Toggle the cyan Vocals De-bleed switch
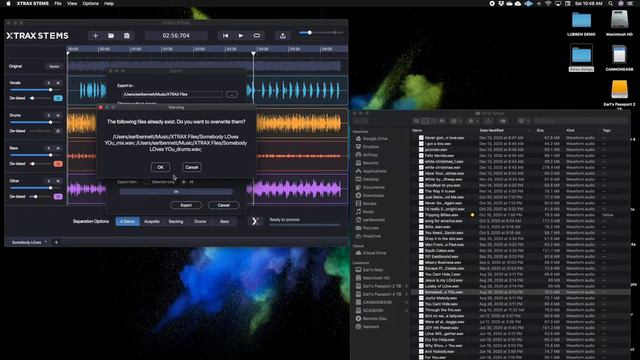The width and height of the screenshot is (640, 360). point(58,98)
